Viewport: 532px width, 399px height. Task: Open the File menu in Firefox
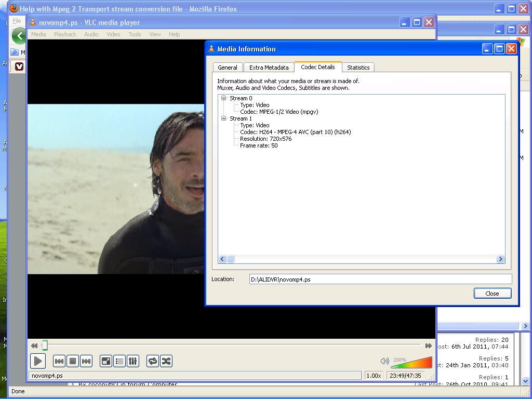tap(17, 21)
